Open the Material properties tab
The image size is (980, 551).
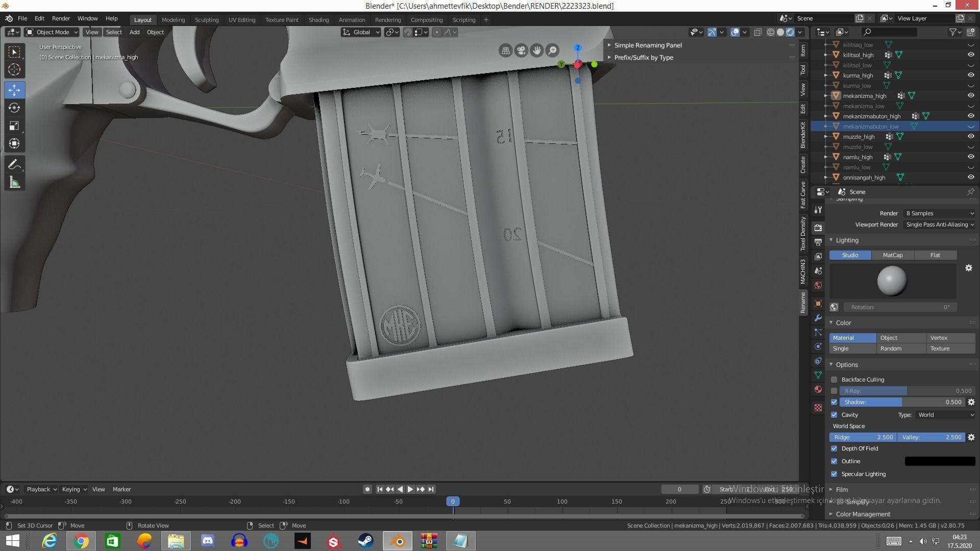[x=818, y=389]
